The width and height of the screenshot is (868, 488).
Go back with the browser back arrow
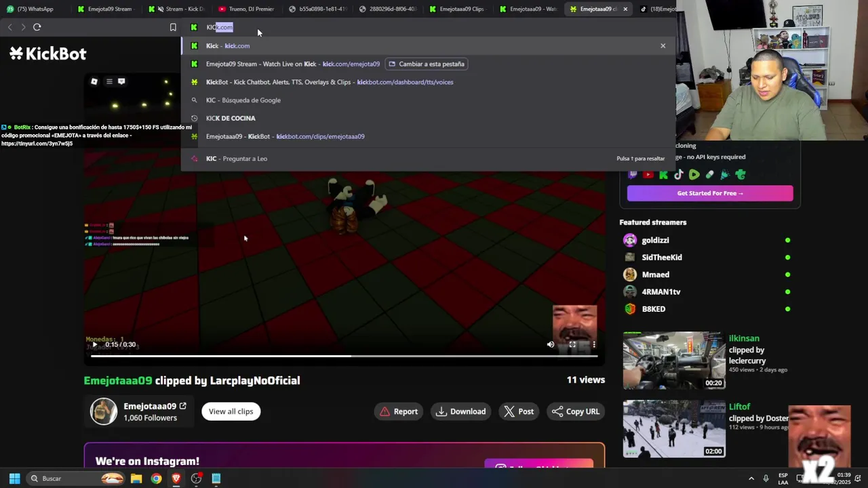pos(9,27)
